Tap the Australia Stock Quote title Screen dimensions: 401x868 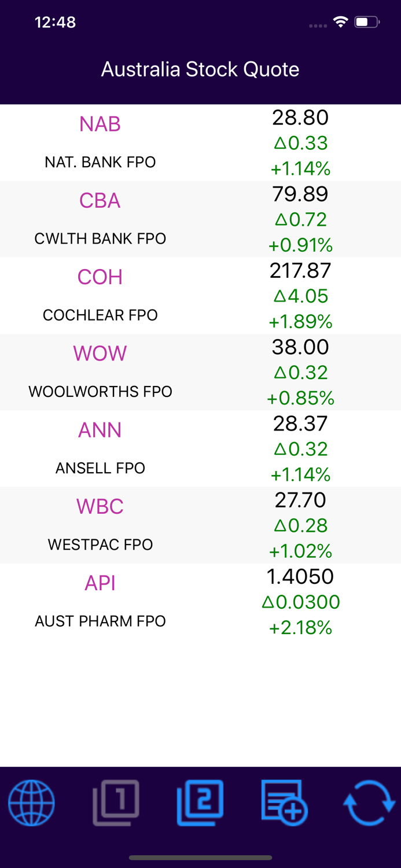pyautogui.click(x=200, y=69)
